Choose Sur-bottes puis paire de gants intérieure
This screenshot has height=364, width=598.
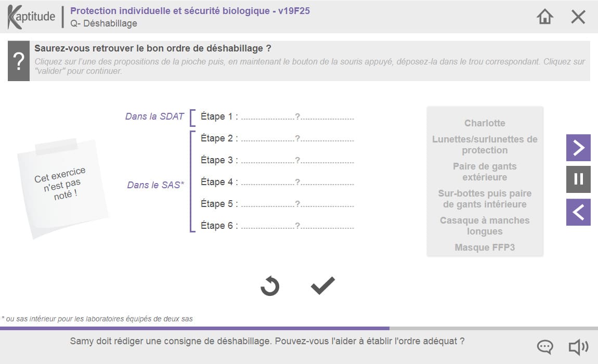click(485, 199)
